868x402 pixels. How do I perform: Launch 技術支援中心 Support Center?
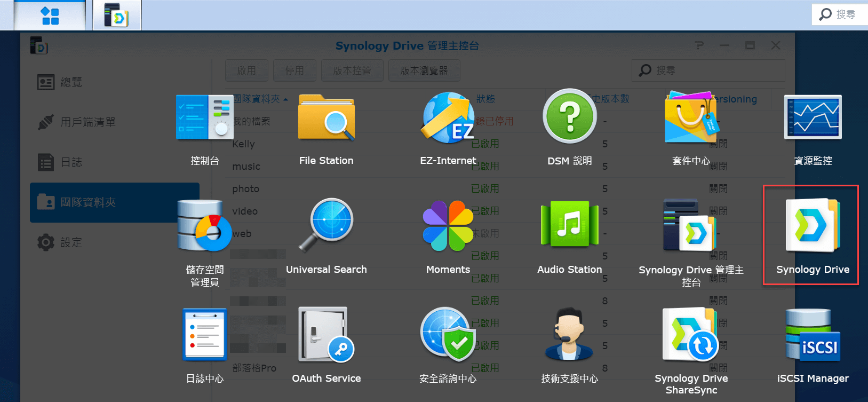(x=570, y=345)
